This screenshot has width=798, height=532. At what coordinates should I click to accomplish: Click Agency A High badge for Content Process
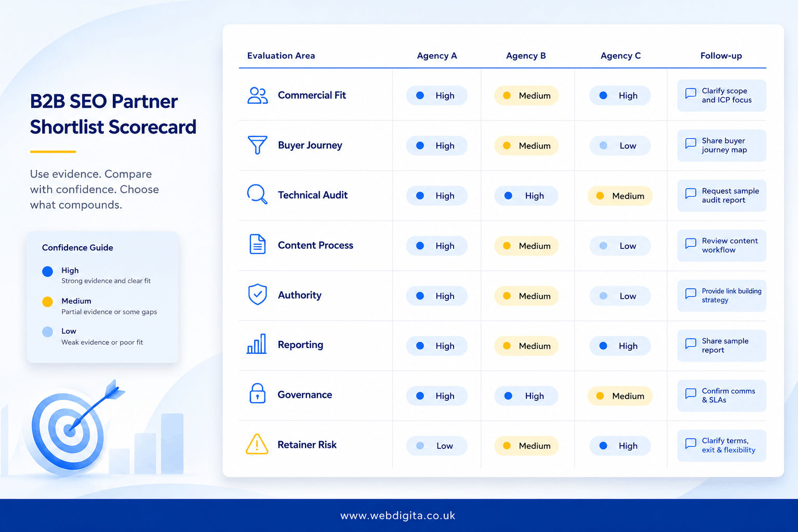tap(437, 246)
